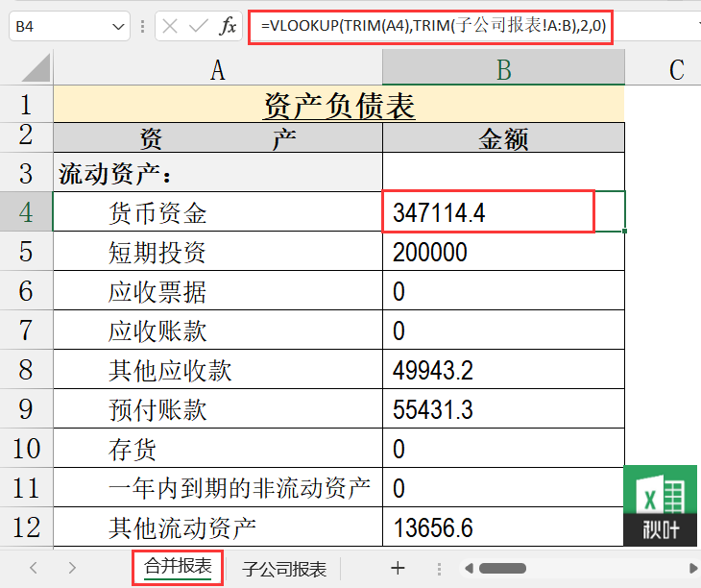The width and height of the screenshot is (701, 588).
Task: Click the horizontal scrollbar thumb
Action: click(x=502, y=569)
